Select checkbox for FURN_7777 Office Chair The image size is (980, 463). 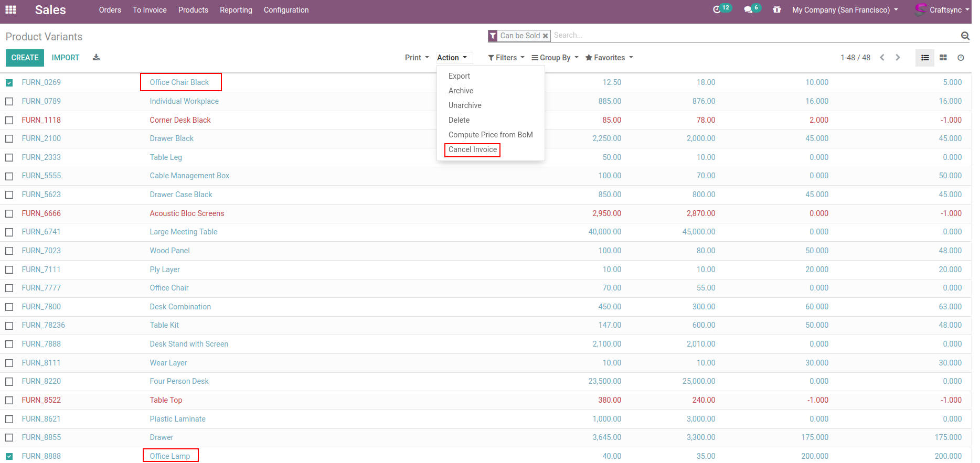[x=9, y=288]
